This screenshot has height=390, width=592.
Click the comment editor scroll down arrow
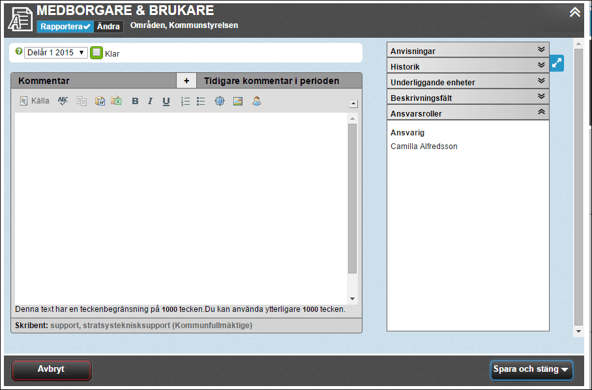pos(352,299)
